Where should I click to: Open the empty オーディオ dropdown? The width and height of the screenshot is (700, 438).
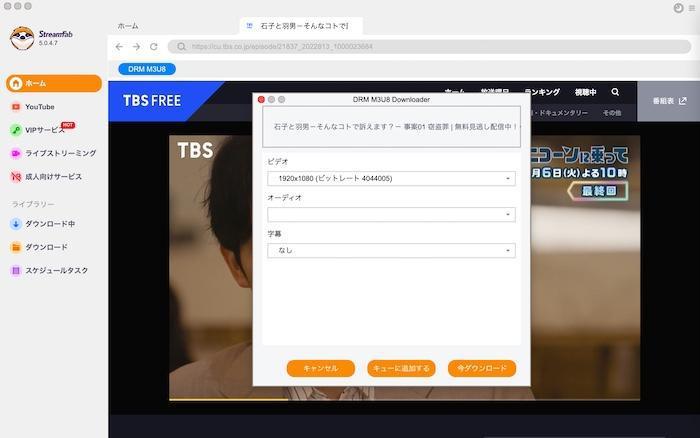click(x=391, y=215)
